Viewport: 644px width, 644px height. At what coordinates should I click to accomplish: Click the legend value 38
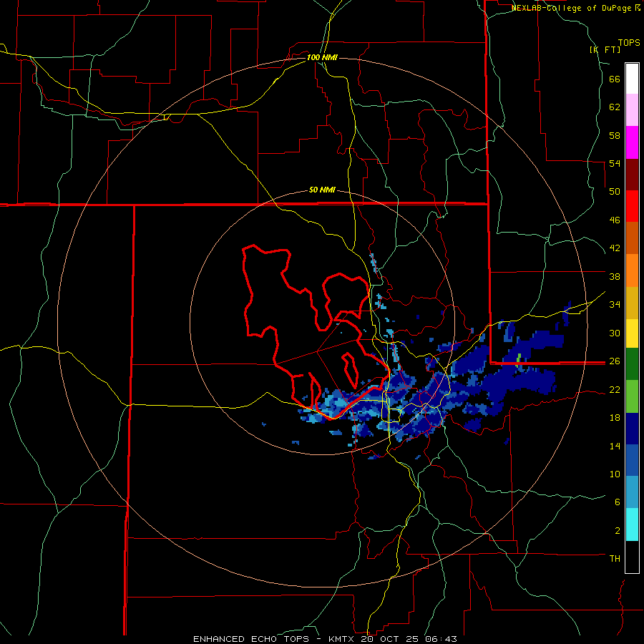tap(615, 276)
